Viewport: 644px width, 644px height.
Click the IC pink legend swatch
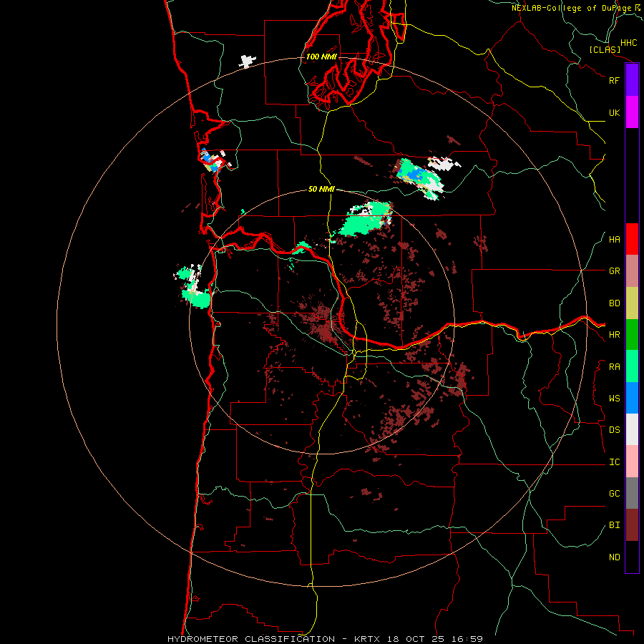(x=632, y=462)
